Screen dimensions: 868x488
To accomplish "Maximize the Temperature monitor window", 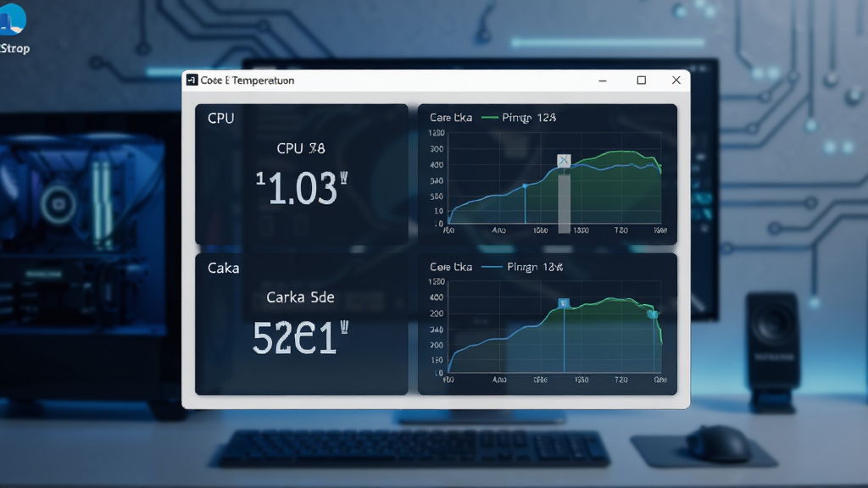I will (641, 80).
